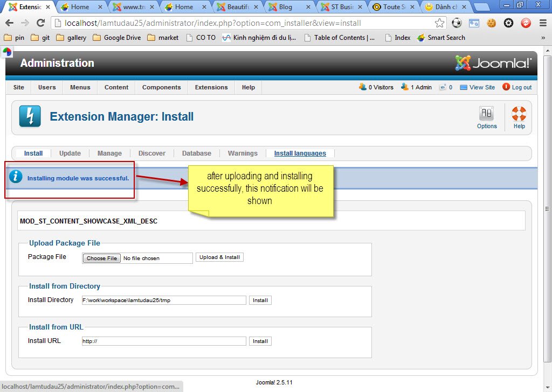Click the Install URL text field
552x392 pixels.
pyautogui.click(x=163, y=341)
